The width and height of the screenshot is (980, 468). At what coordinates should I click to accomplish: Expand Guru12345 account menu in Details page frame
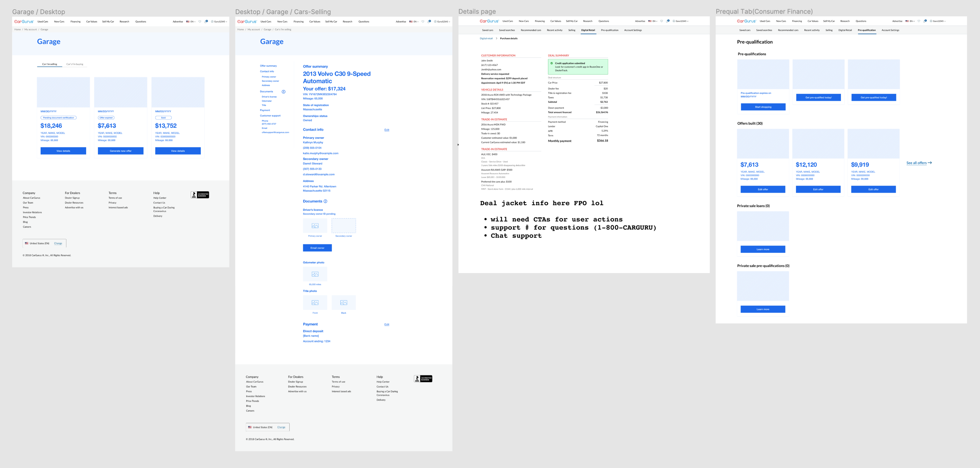(681, 21)
